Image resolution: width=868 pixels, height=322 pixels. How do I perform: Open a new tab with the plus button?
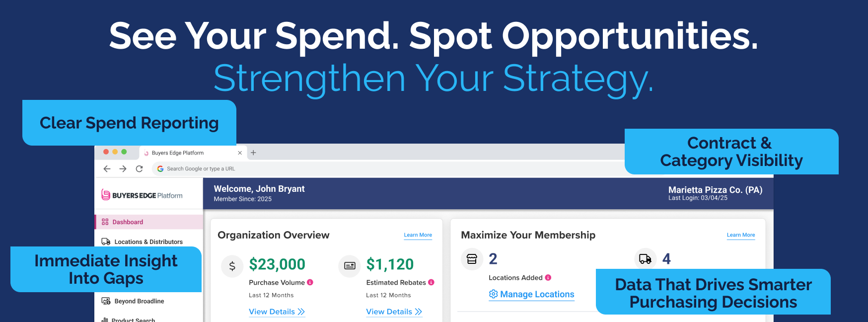(x=253, y=153)
